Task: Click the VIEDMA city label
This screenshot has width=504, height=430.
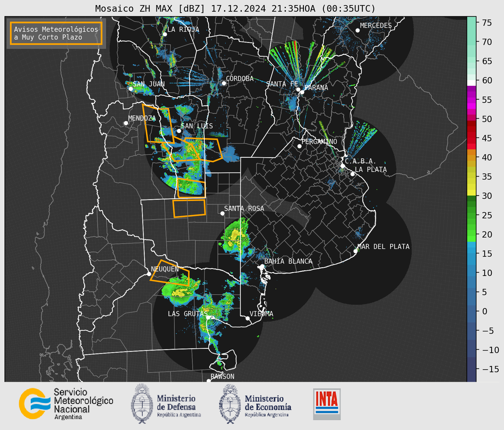Action: (261, 314)
